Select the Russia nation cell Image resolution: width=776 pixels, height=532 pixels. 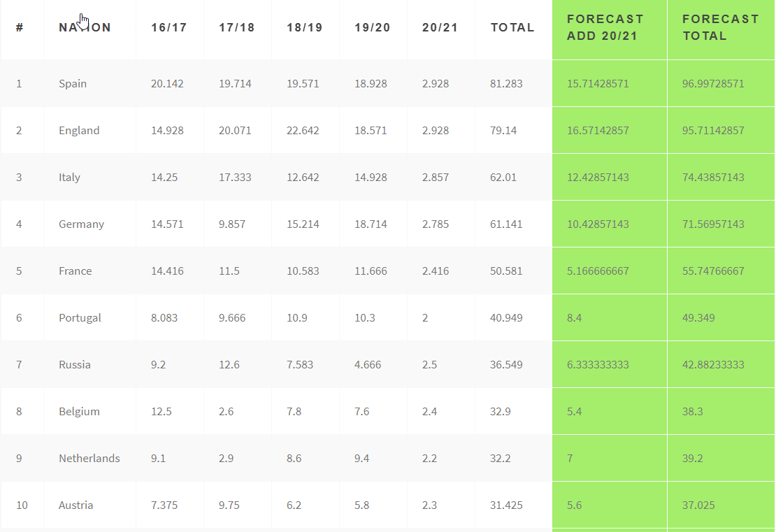click(x=75, y=365)
